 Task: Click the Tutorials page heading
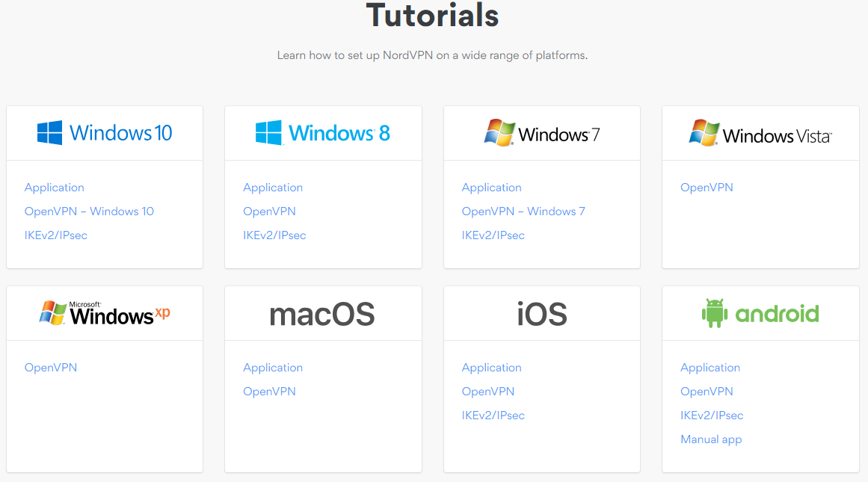point(432,15)
